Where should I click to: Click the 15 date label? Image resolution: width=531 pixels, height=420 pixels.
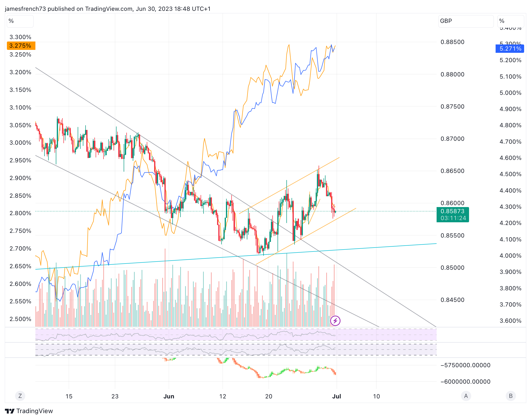(x=69, y=396)
